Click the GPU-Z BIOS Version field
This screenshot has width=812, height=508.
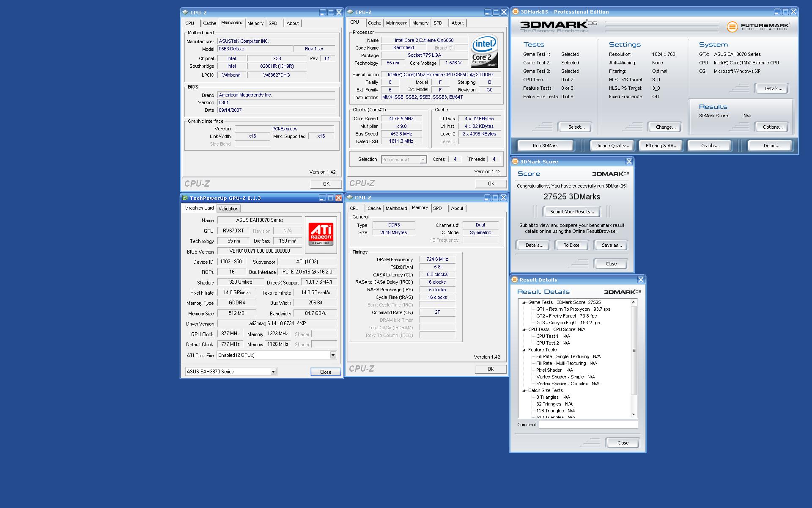(260, 251)
